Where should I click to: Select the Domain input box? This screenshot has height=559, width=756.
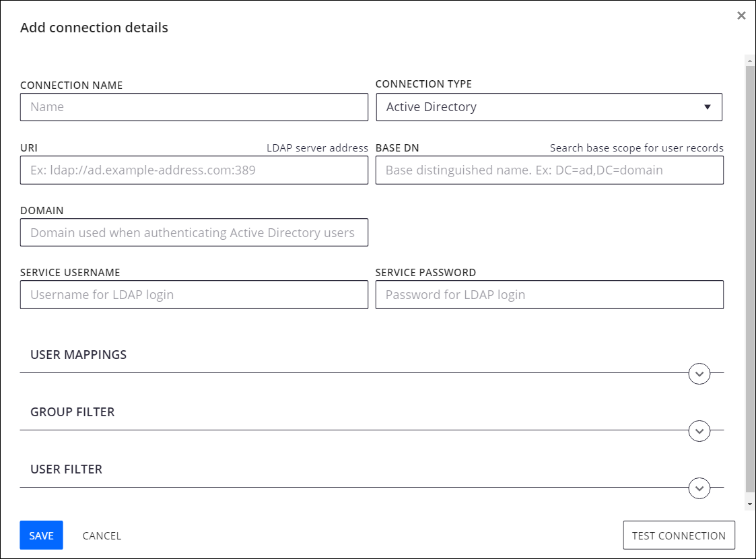click(x=194, y=232)
